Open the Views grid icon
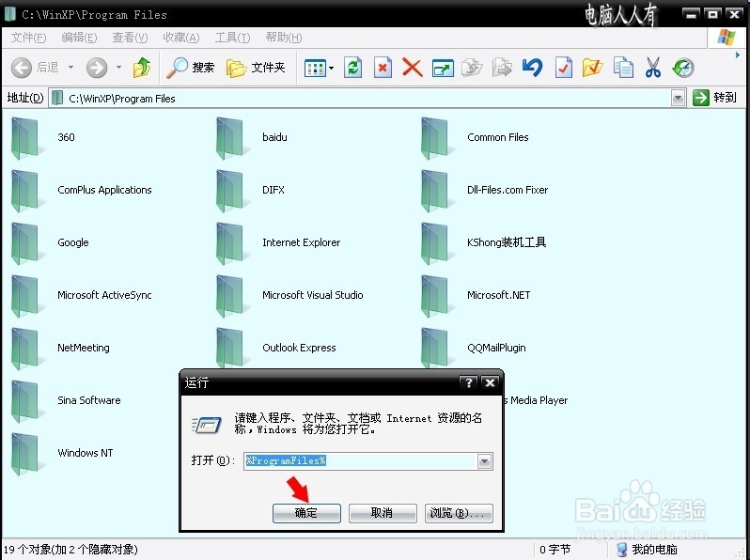Viewport: 750px width, 560px height. [x=315, y=69]
